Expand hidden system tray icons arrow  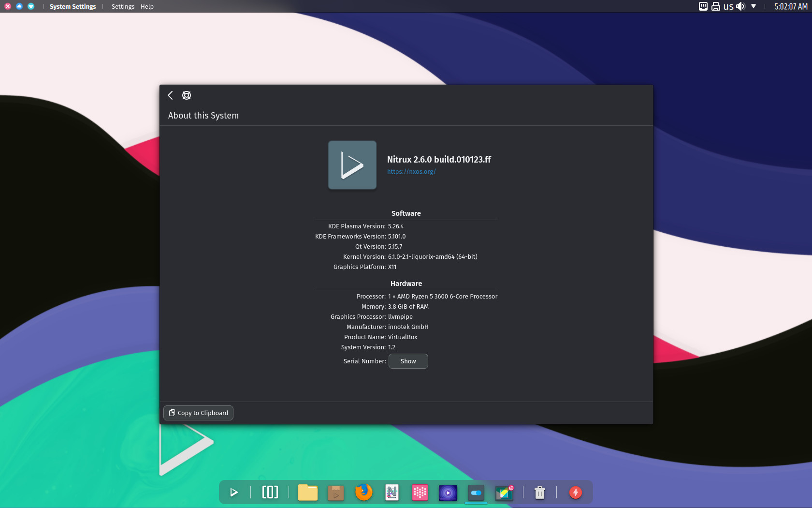754,6
